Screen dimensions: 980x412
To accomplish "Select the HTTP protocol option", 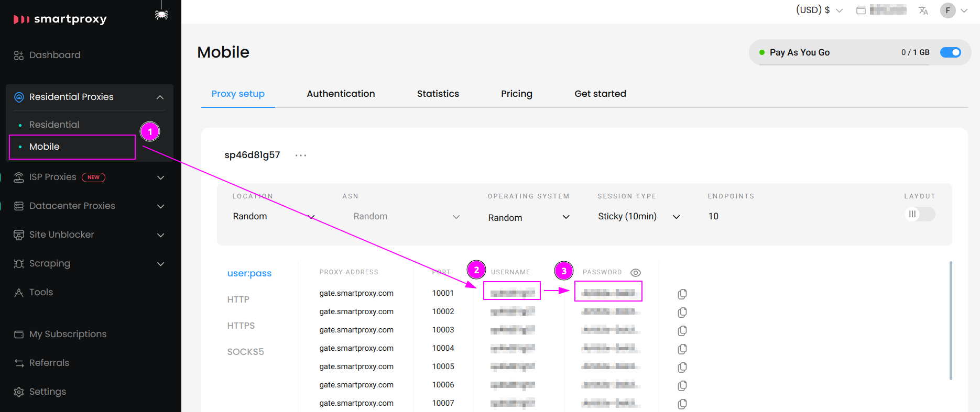I will point(238,299).
